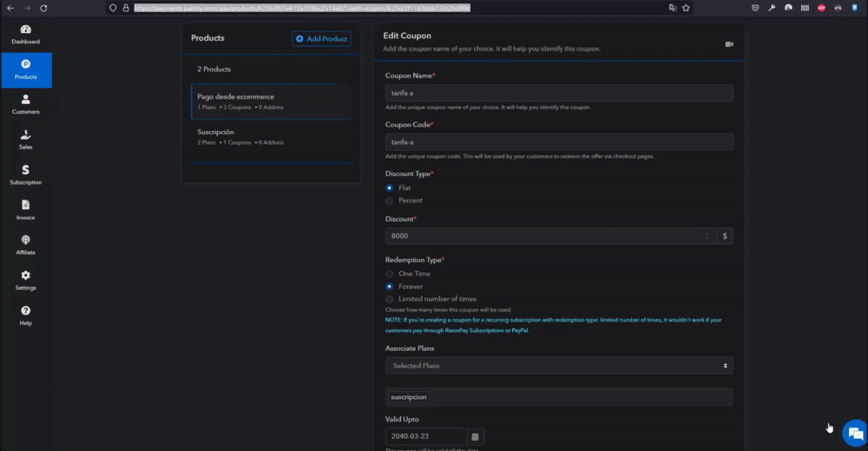Choose One Time redemption type
The width and height of the screenshot is (868, 451).
[390, 274]
